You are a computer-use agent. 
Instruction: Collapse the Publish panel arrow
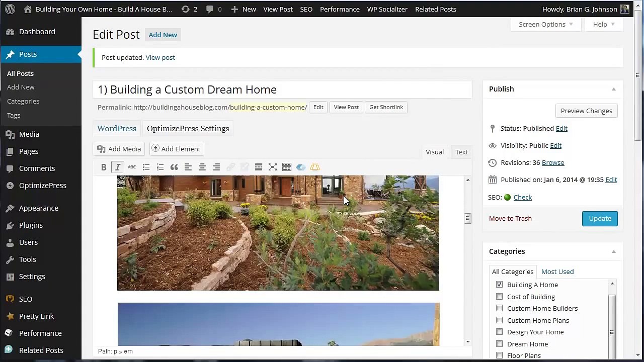[613, 89]
